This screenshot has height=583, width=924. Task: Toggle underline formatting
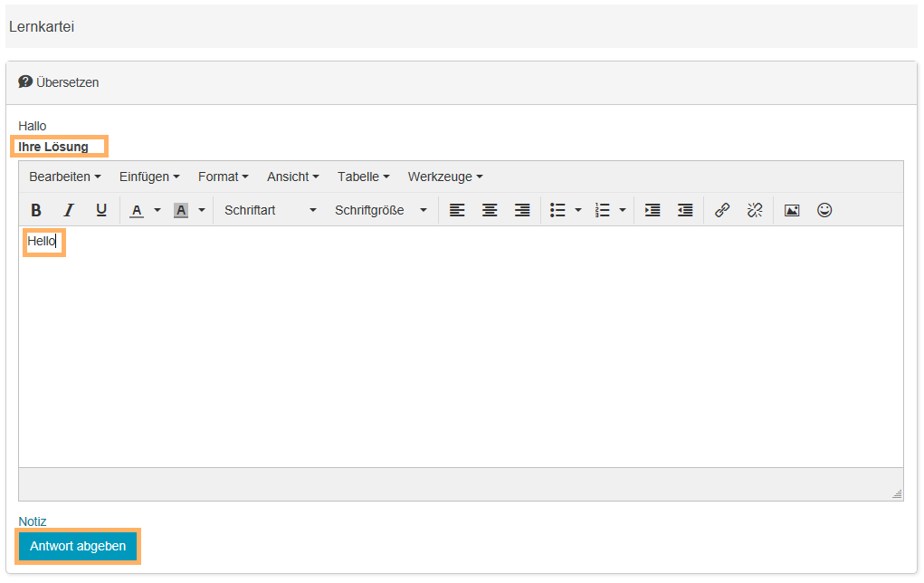pyautogui.click(x=101, y=210)
